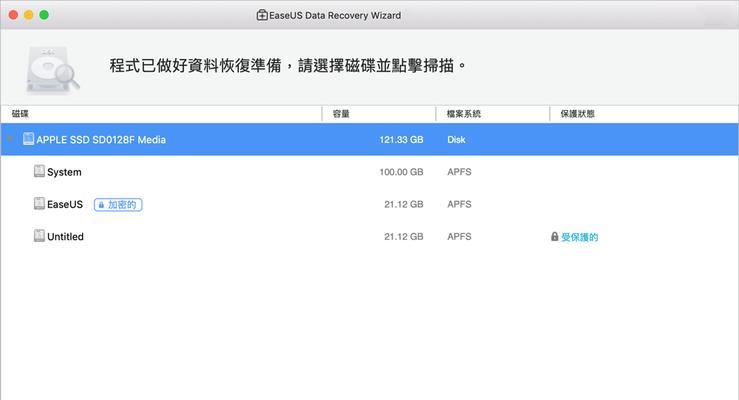Click the System volume icon
The width and height of the screenshot is (739, 400).
click(x=39, y=171)
